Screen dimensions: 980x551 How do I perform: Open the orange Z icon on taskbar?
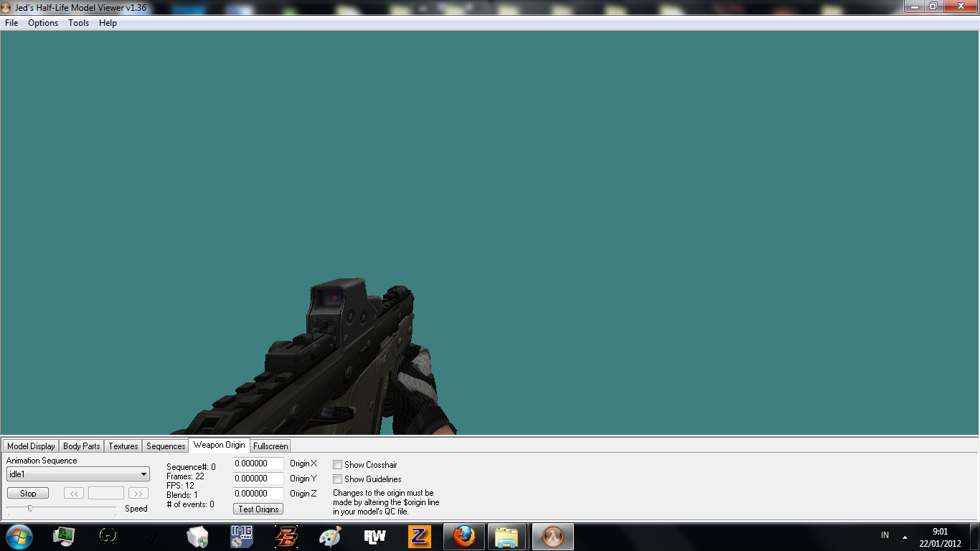[x=419, y=537]
